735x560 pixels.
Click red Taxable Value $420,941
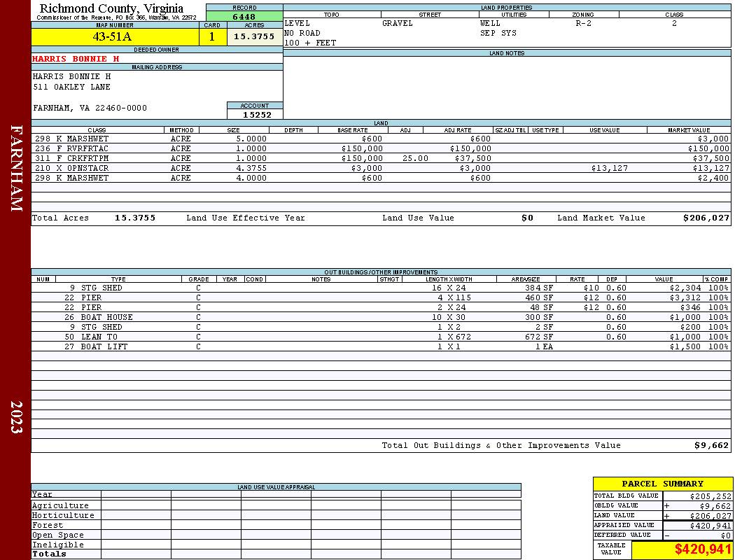click(x=703, y=549)
